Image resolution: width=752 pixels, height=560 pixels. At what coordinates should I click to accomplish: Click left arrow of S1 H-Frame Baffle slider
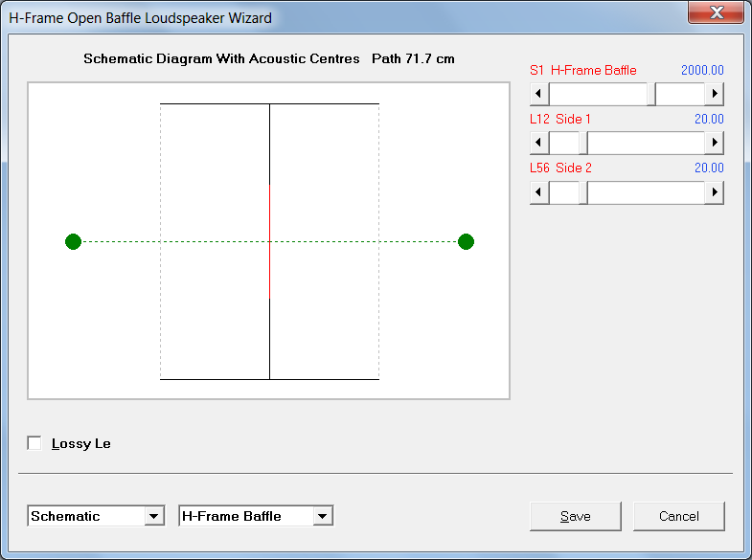[x=539, y=94]
